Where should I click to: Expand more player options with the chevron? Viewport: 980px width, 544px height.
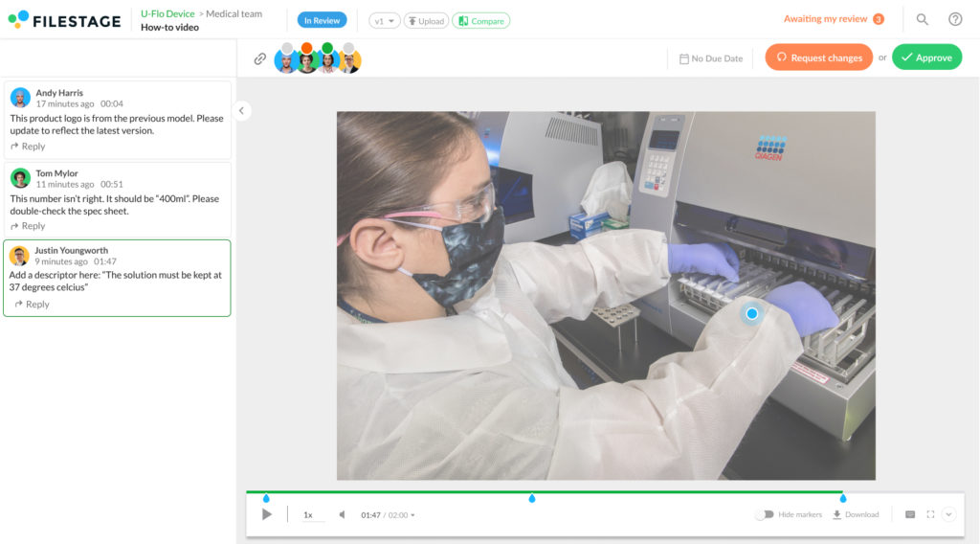[948, 514]
